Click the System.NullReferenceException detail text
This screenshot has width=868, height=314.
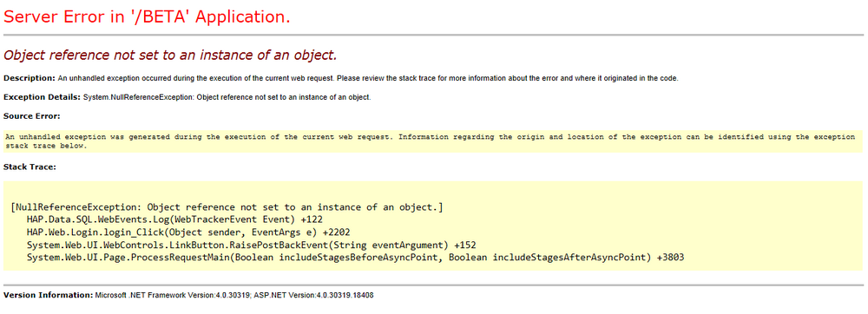[227, 97]
